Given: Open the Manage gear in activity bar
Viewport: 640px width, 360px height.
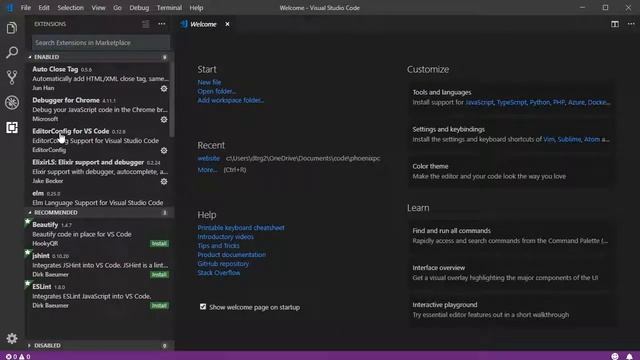Looking at the screenshot, I should pos(12,338).
